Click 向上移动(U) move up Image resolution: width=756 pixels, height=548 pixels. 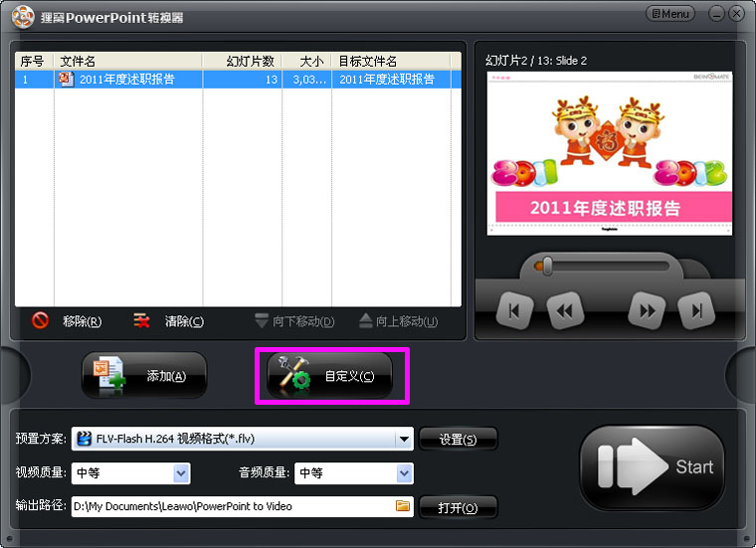pos(399,321)
